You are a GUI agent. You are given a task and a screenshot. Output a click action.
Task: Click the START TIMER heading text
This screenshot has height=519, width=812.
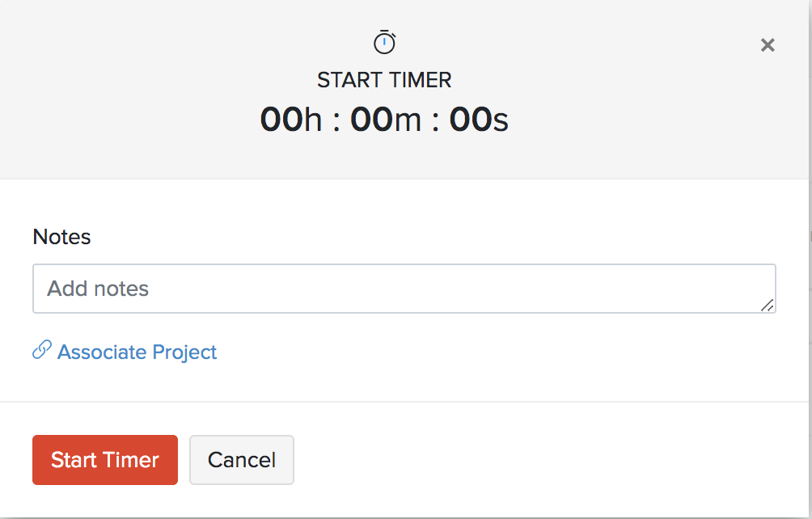[x=384, y=80]
